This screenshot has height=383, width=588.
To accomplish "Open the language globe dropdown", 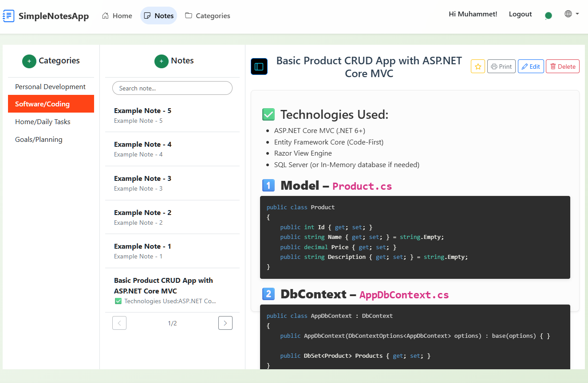I will pyautogui.click(x=572, y=14).
